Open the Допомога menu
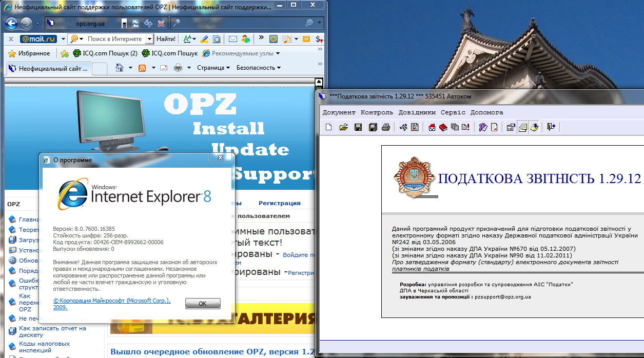 (486, 112)
